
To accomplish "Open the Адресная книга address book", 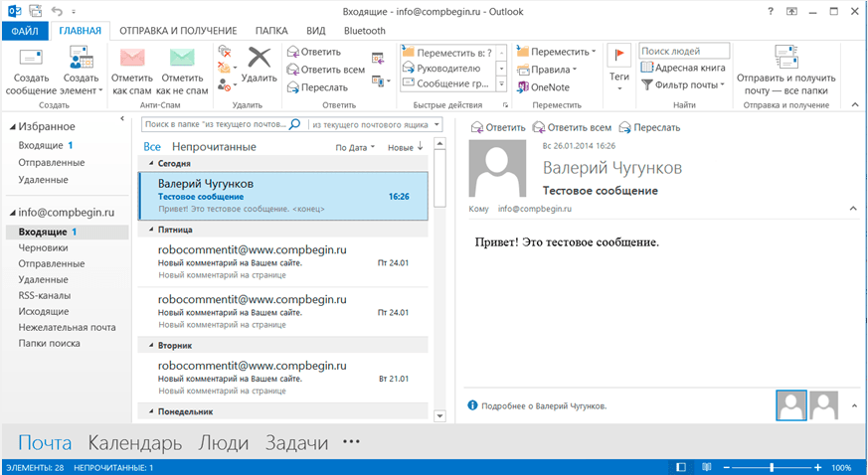I will (x=682, y=68).
